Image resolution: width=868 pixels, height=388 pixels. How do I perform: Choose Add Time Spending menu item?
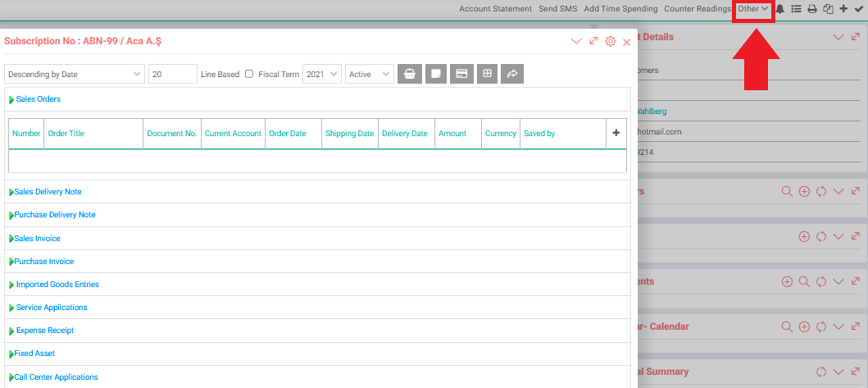click(620, 9)
